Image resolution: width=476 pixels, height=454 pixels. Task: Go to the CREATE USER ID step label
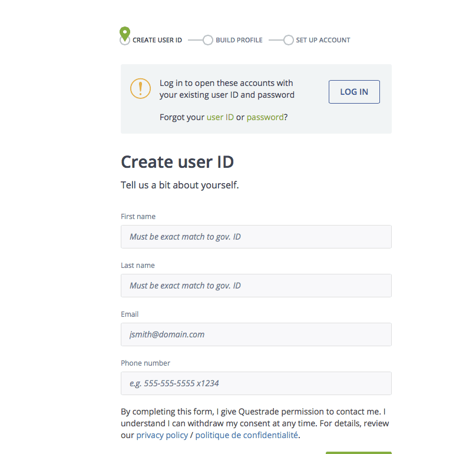coord(157,40)
